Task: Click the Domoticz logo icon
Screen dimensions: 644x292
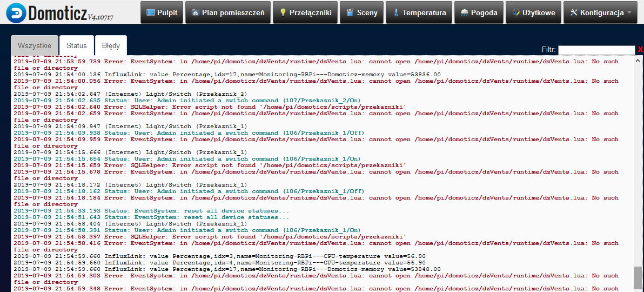Action: click(x=16, y=13)
